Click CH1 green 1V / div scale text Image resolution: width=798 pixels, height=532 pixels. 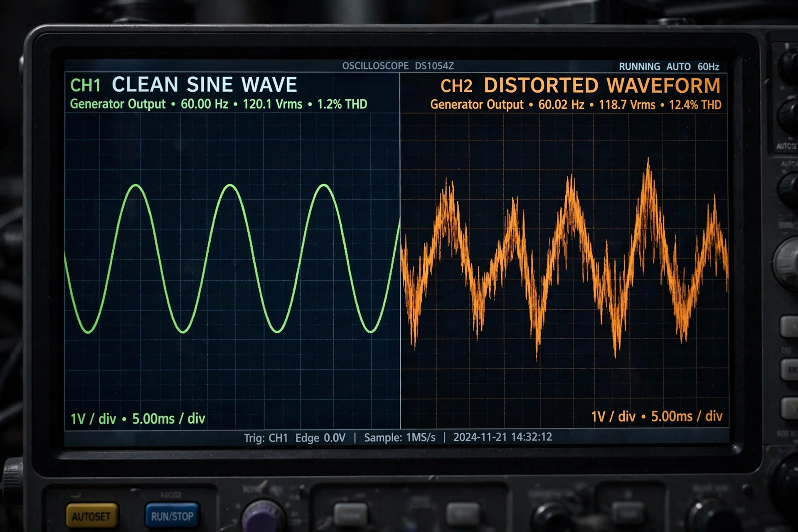(93, 419)
